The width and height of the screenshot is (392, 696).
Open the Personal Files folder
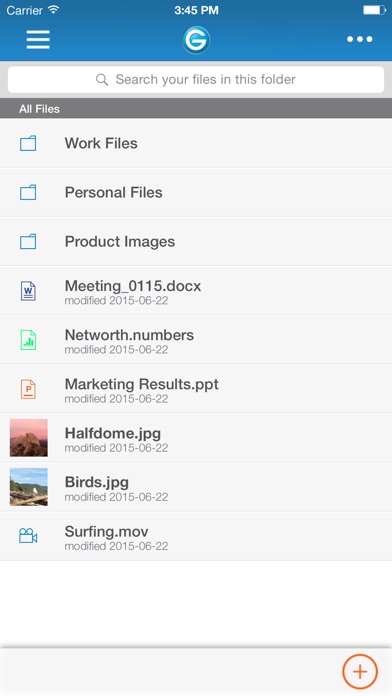[x=196, y=193]
